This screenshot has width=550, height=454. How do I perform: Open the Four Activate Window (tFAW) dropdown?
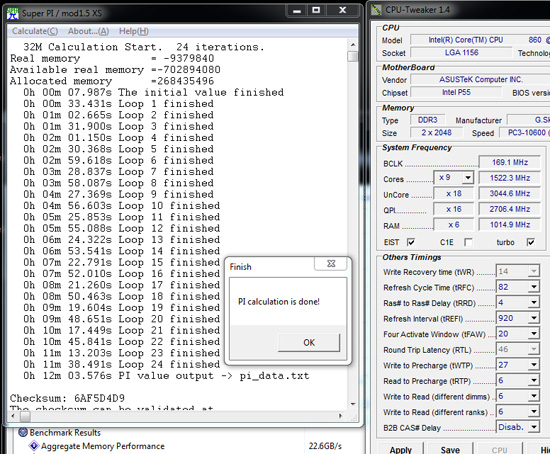[x=534, y=334]
